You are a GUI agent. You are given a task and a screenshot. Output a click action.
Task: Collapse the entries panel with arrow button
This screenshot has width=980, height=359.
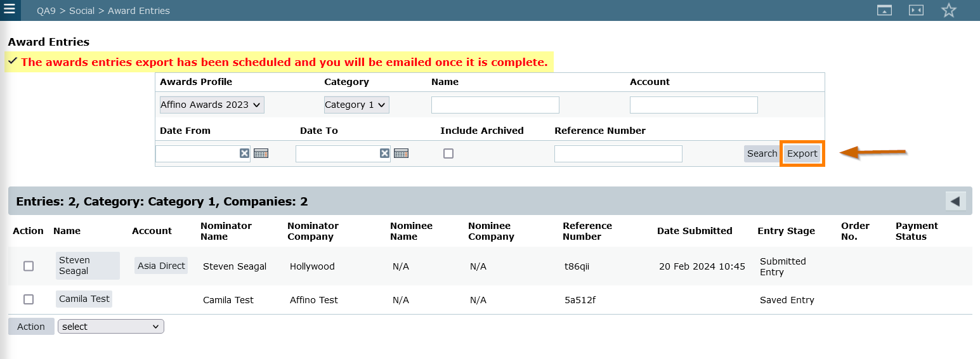[955, 201]
